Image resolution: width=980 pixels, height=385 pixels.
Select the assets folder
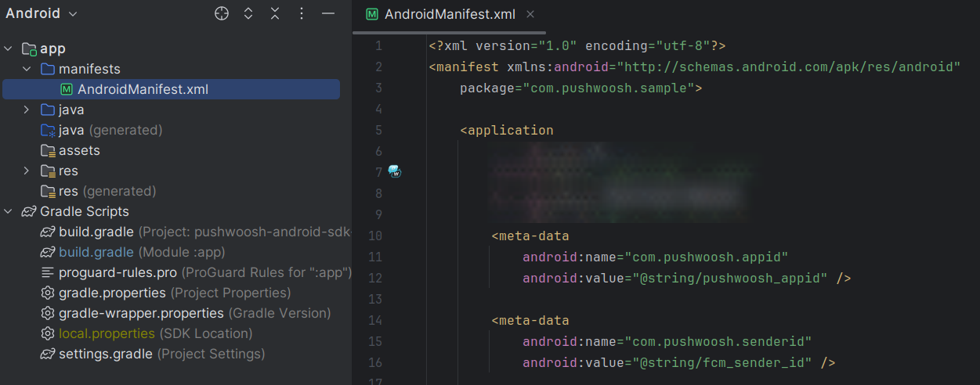79,150
